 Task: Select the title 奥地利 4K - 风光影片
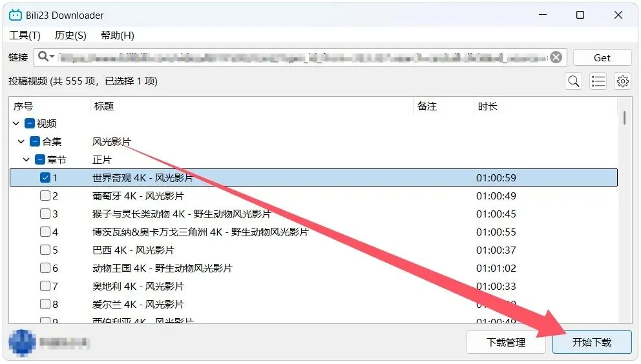coord(138,286)
